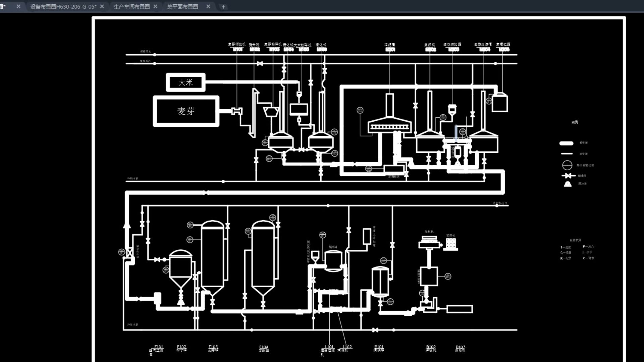Select the M204 equipment label
Viewport: 644px width, 362px height.
[x=485, y=49]
